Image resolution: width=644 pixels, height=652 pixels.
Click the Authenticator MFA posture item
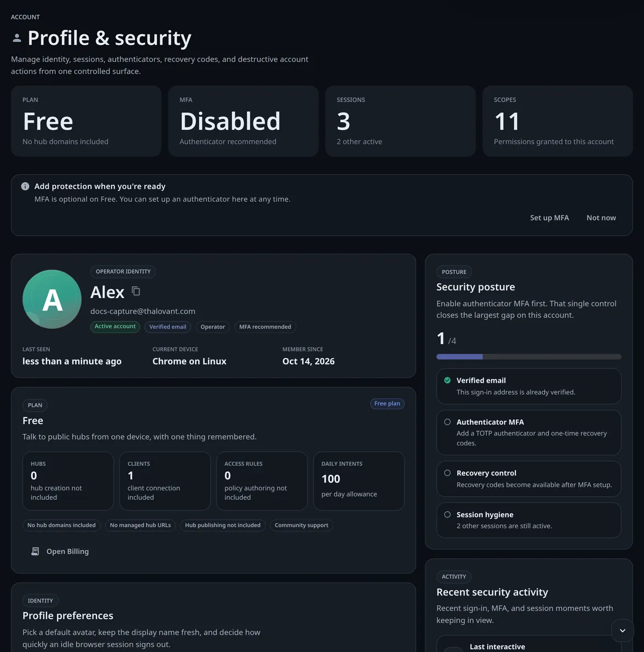(528, 432)
